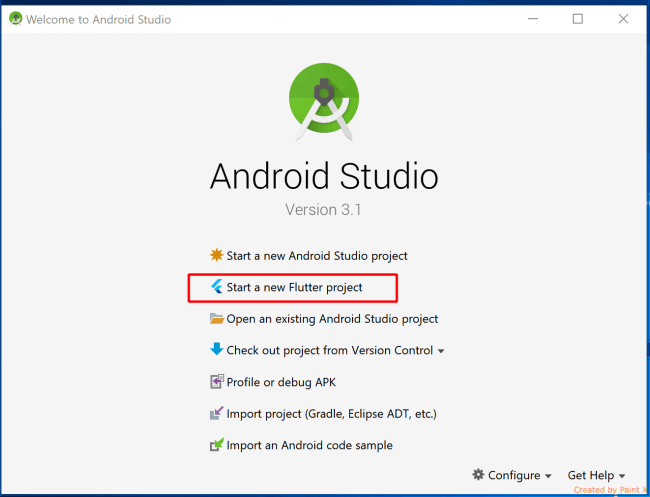Open the Get Help dropdown menu
This screenshot has width=650, height=497.
pyautogui.click(x=597, y=475)
